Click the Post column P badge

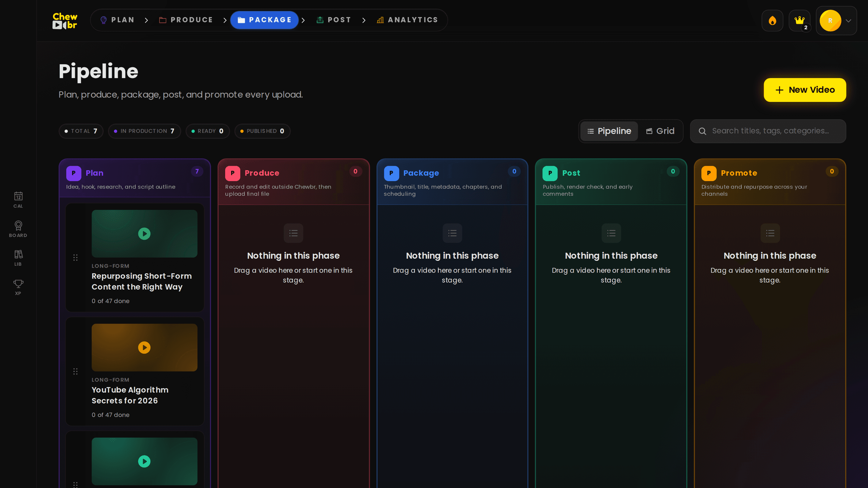tap(550, 173)
